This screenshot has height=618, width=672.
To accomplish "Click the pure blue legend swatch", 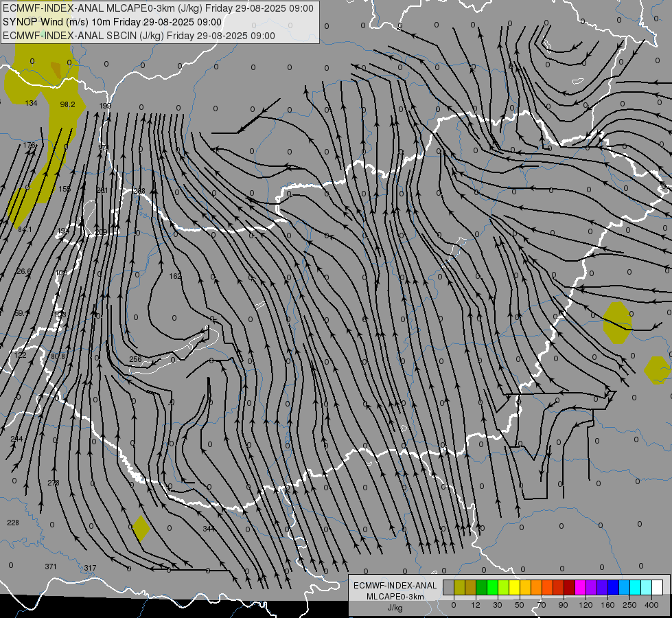I will pos(614,588).
